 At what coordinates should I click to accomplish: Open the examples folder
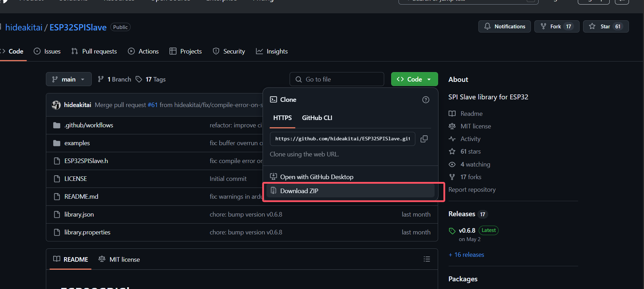[x=77, y=143]
